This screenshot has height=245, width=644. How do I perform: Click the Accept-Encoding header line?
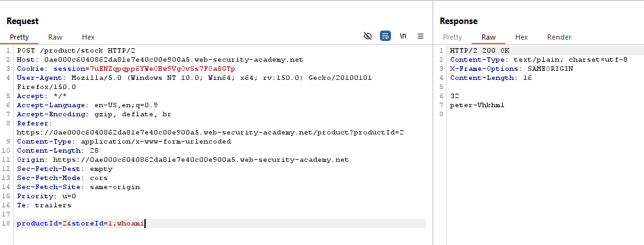point(94,114)
